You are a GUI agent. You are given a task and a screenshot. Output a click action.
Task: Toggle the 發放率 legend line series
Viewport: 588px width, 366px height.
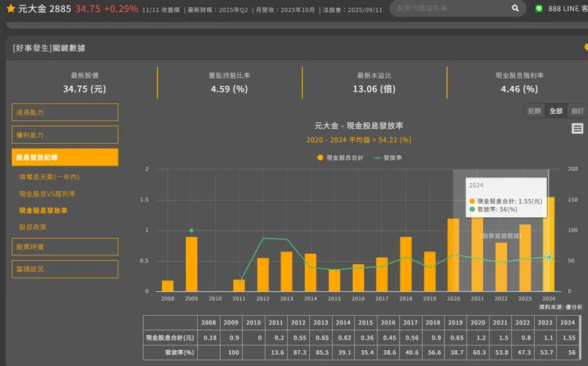click(x=388, y=158)
